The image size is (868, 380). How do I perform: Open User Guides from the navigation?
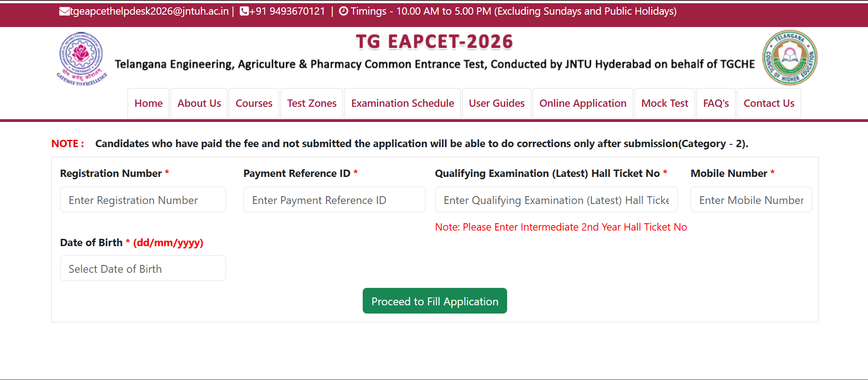497,104
